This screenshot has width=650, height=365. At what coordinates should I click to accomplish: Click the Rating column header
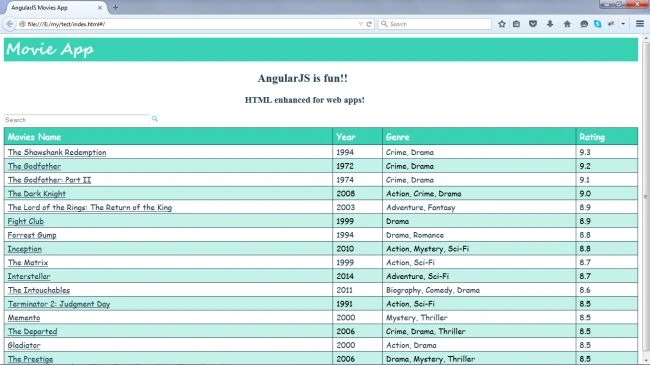[x=607, y=136]
